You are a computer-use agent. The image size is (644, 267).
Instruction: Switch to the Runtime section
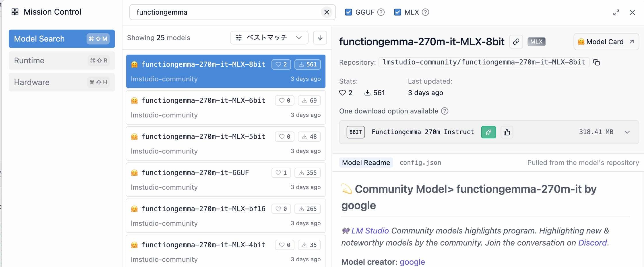[62, 60]
